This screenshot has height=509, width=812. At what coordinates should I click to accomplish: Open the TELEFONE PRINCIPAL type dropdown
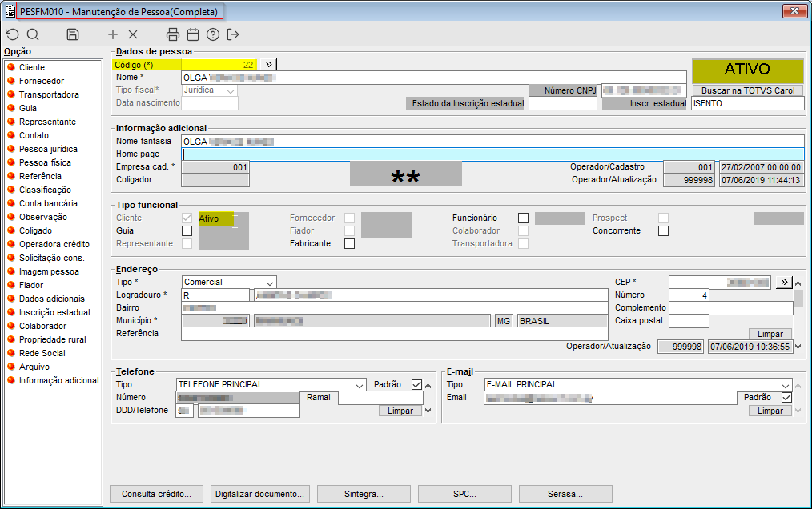click(x=360, y=385)
